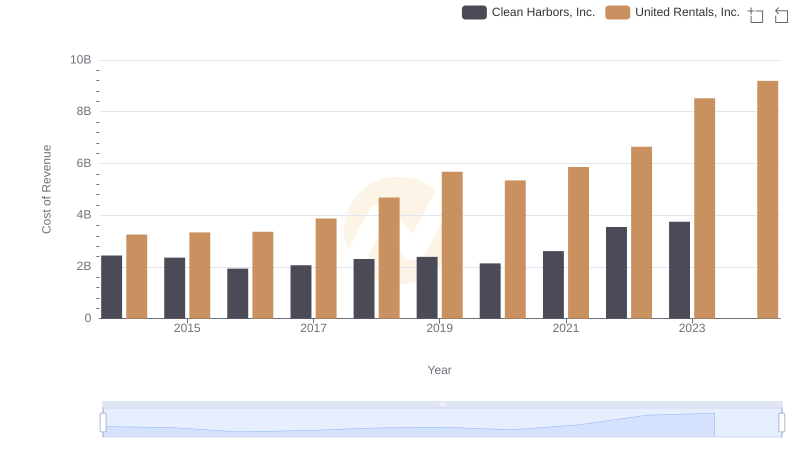Click the United Rentals bar for 2021
This screenshot has height=461, width=800.
578,243
